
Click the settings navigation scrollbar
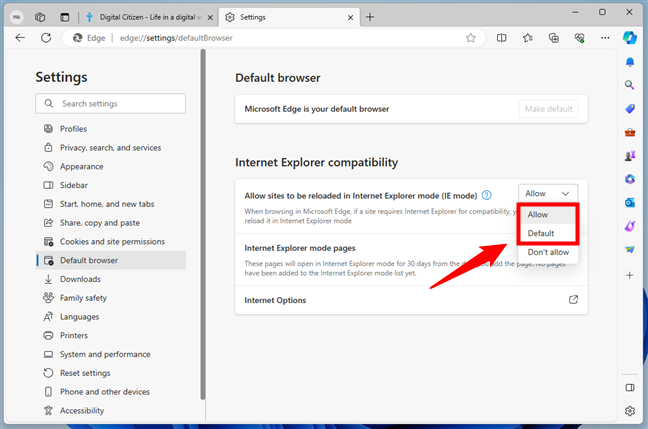click(x=203, y=224)
